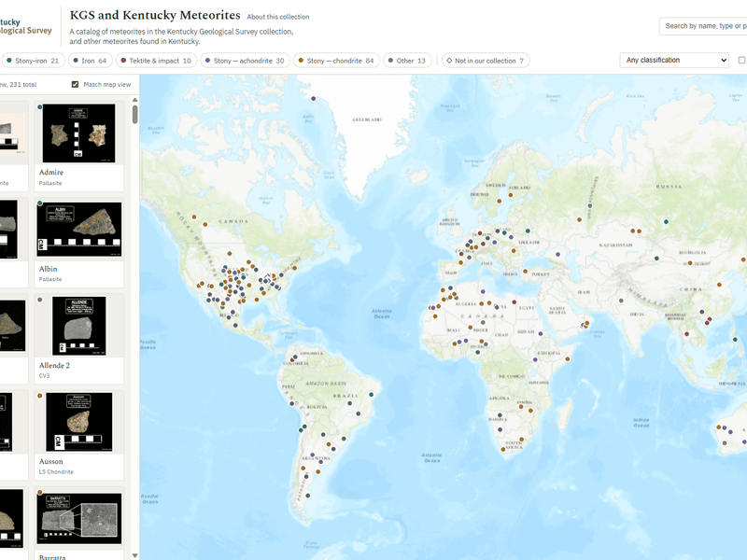Toggle the Stony — chondrite filter
The height and width of the screenshot is (560, 747).
click(x=336, y=61)
